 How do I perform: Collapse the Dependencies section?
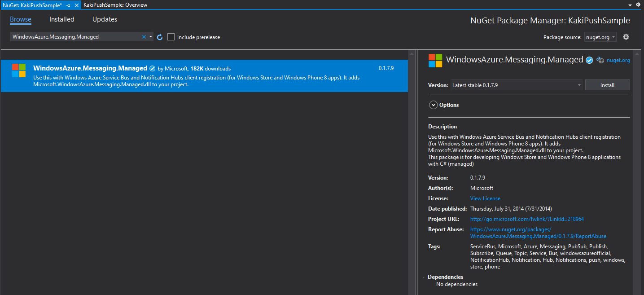tap(424, 277)
